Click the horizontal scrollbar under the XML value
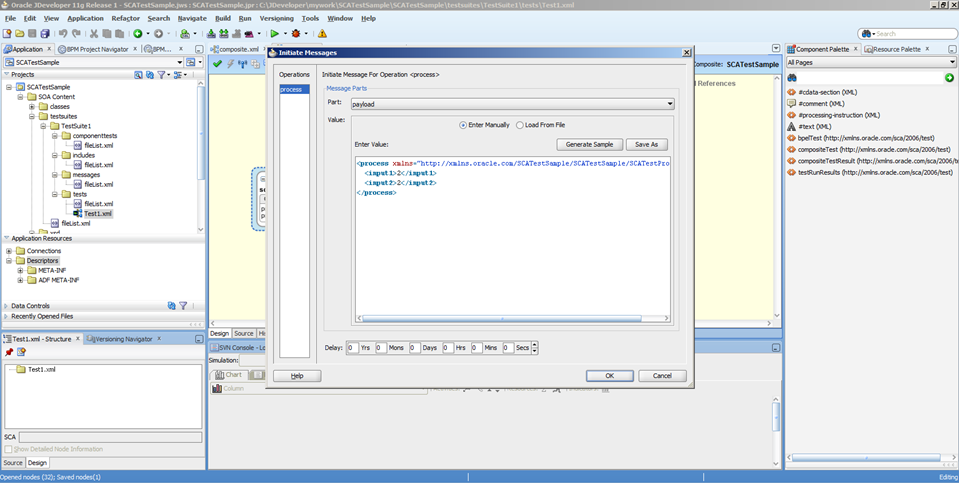This screenshot has width=959, height=483. (500, 319)
